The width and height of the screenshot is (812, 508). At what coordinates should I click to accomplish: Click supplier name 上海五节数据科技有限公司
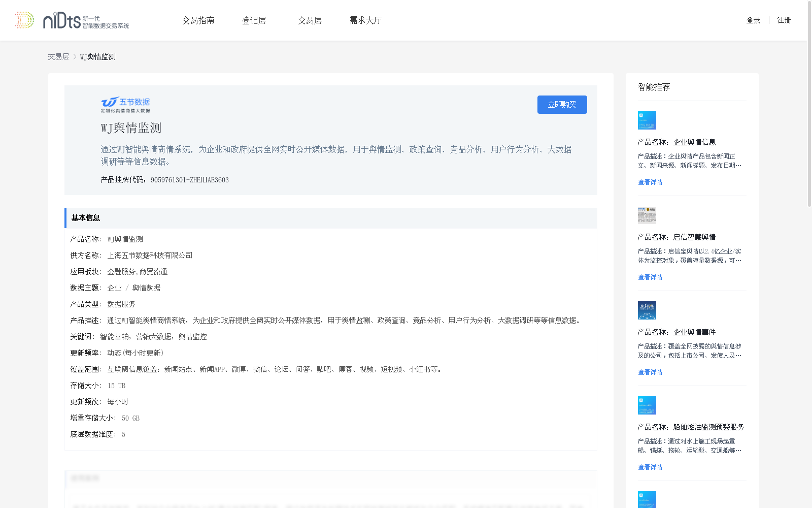pos(150,256)
